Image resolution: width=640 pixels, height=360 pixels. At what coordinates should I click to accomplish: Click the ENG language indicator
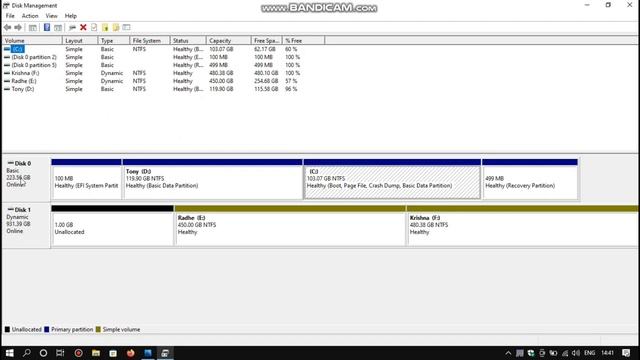coord(589,353)
